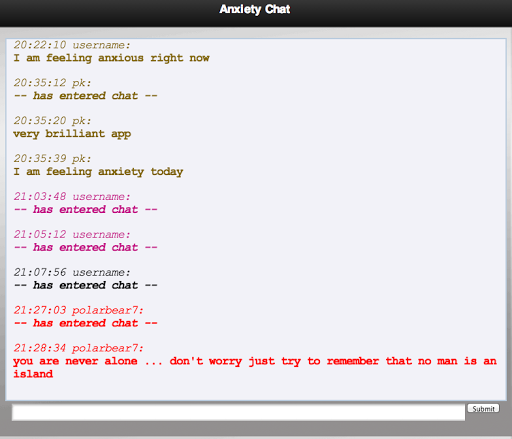Focus the chat message input field
This screenshot has height=439, width=512.
coord(238,412)
